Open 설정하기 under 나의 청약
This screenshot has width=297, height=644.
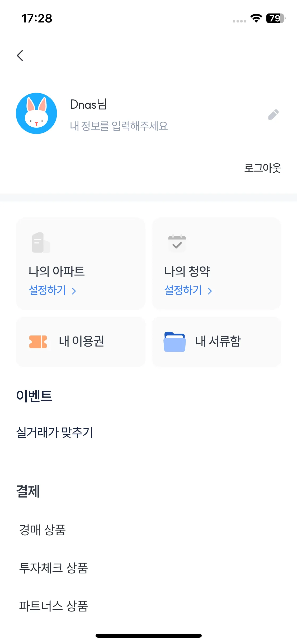pos(183,290)
